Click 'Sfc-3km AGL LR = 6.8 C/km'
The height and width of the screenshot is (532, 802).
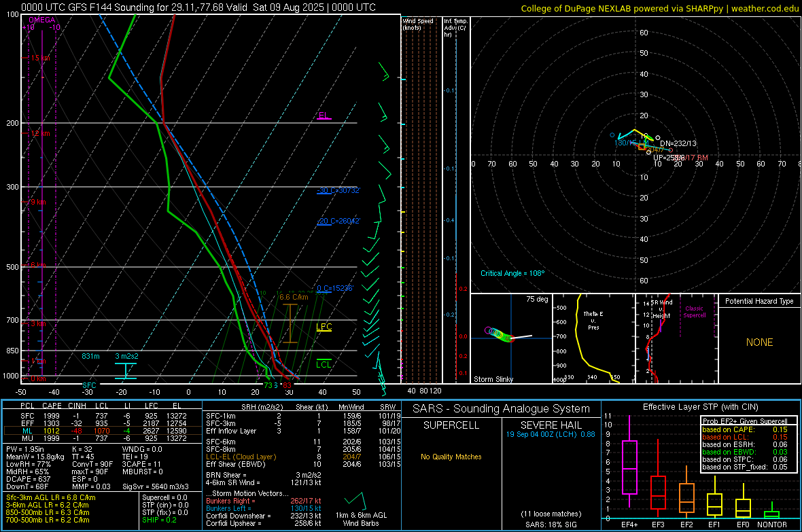(x=51, y=497)
